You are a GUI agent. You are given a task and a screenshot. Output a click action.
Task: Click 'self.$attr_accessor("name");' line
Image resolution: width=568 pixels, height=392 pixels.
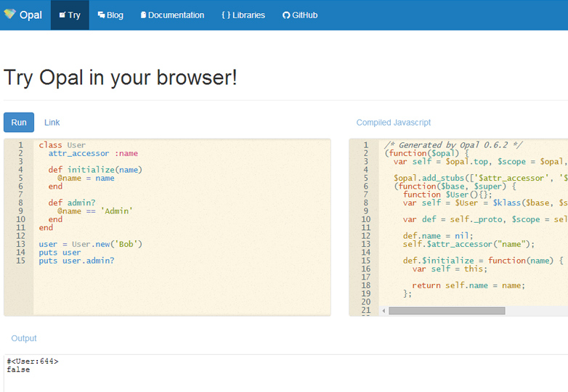tap(468, 244)
